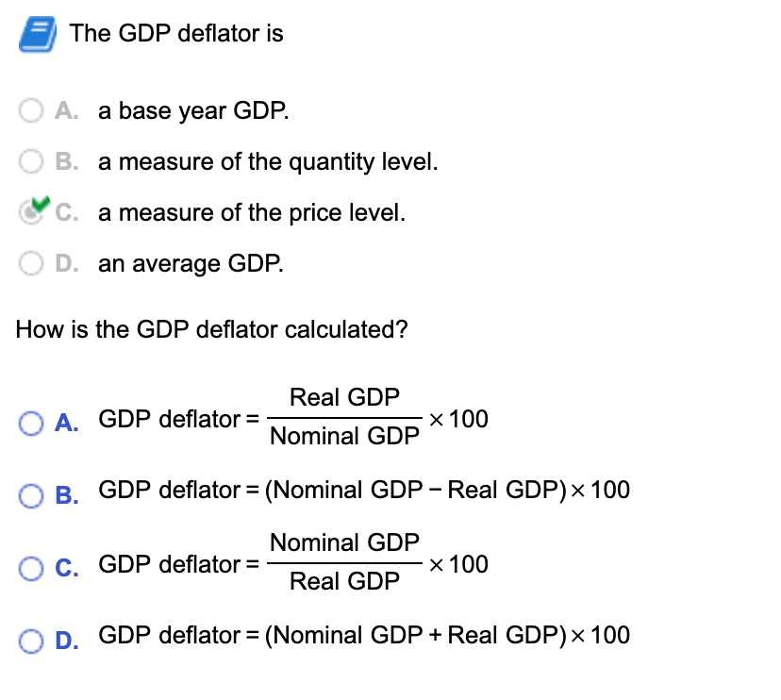Click the 'a base year GDP.' answer text
This screenshot has width=781, height=700.
click(193, 110)
